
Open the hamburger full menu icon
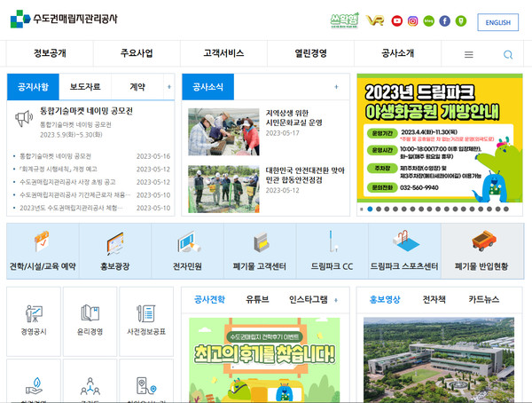(x=468, y=54)
